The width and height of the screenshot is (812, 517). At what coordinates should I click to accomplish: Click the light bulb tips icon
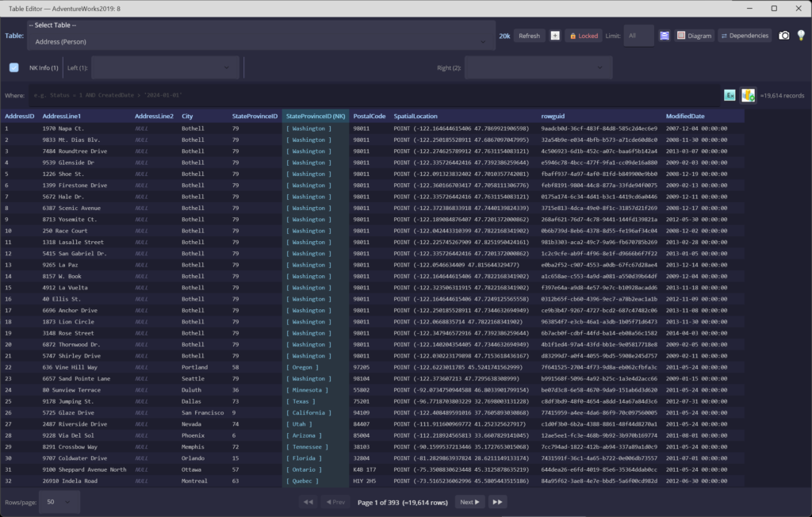pos(801,35)
